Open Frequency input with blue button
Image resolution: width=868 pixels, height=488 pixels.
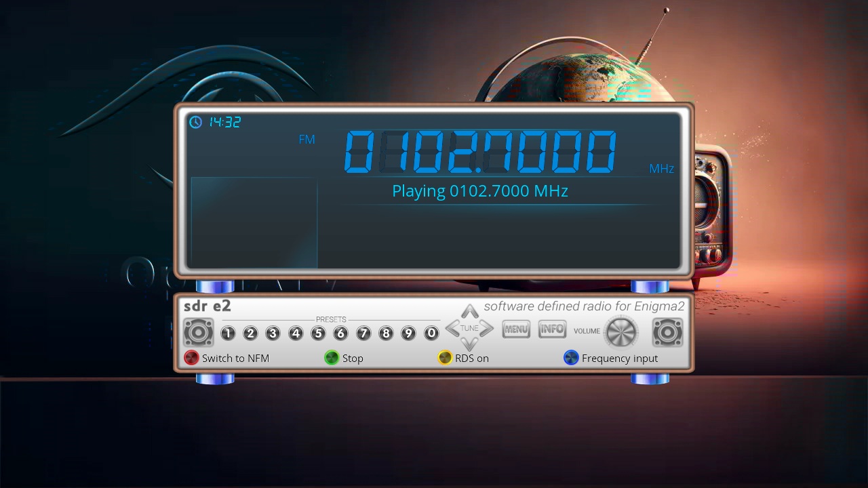click(571, 358)
